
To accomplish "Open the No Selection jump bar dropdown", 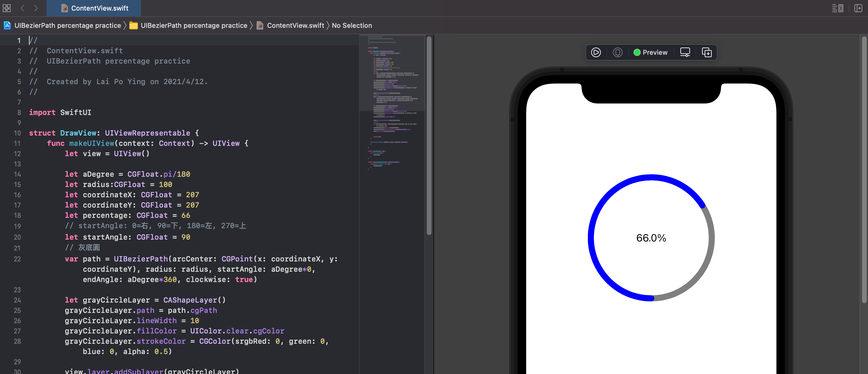I will click(352, 25).
